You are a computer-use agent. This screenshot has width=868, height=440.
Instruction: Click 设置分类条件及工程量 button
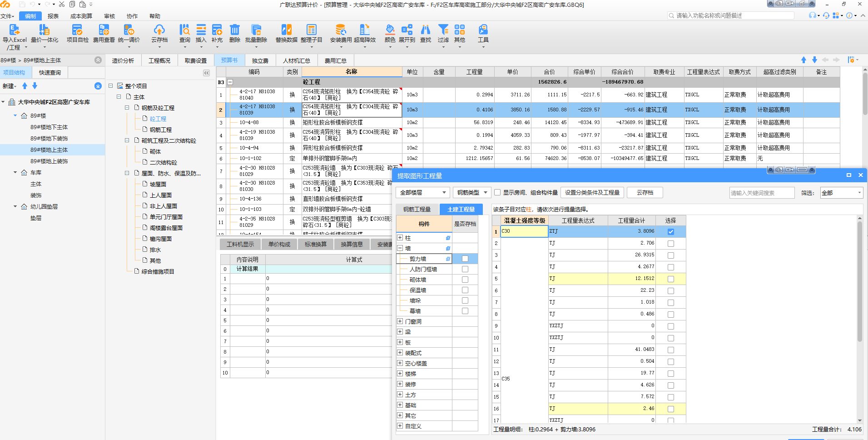(x=592, y=193)
